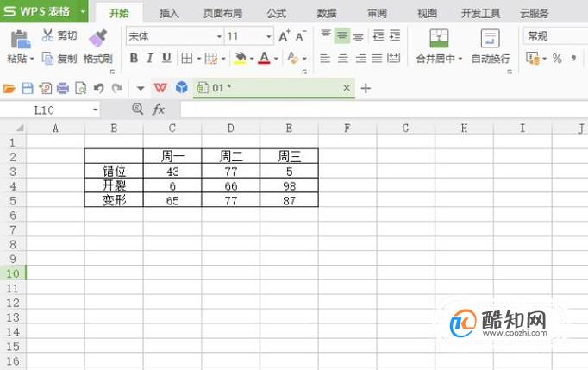The image size is (588, 370).
Task: Switch to the 数据 tab
Action: point(327,14)
